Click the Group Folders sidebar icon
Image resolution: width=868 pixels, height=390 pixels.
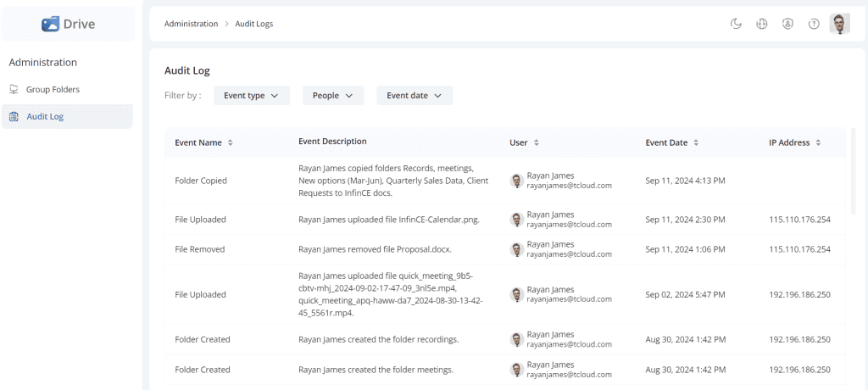click(14, 89)
